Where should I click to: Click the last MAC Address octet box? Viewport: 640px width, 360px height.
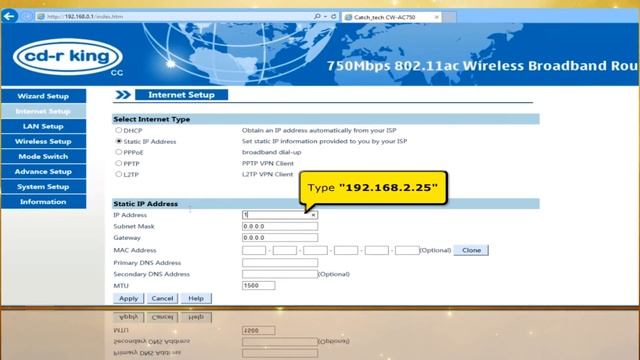coord(407,250)
